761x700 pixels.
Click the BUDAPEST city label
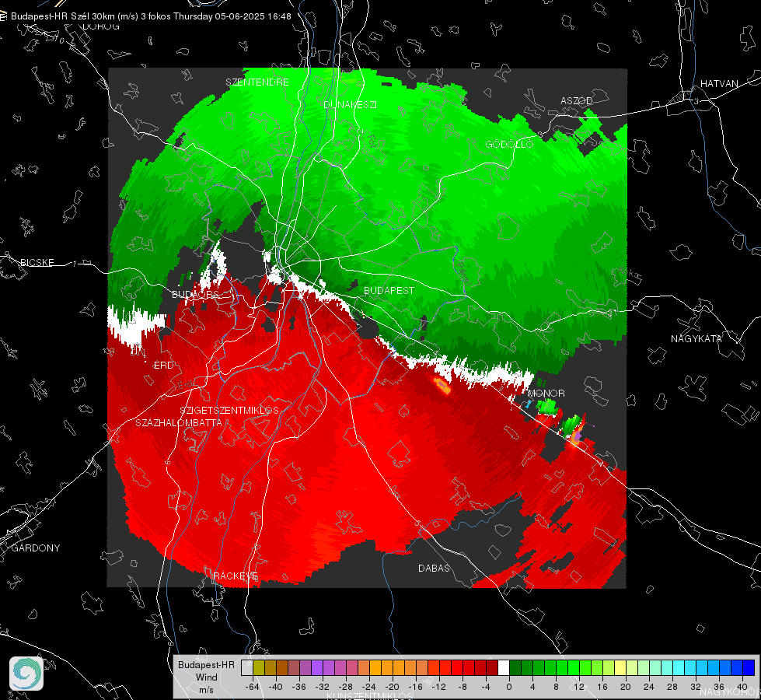[x=389, y=290]
